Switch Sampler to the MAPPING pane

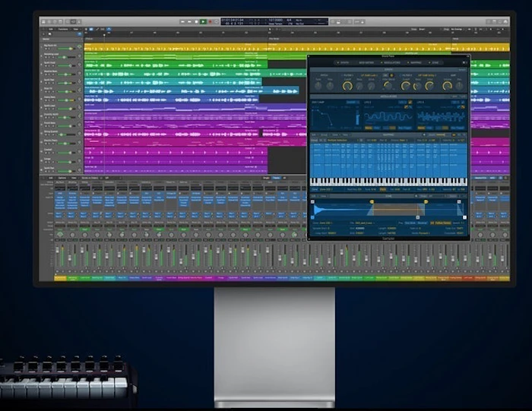coord(415,63)
